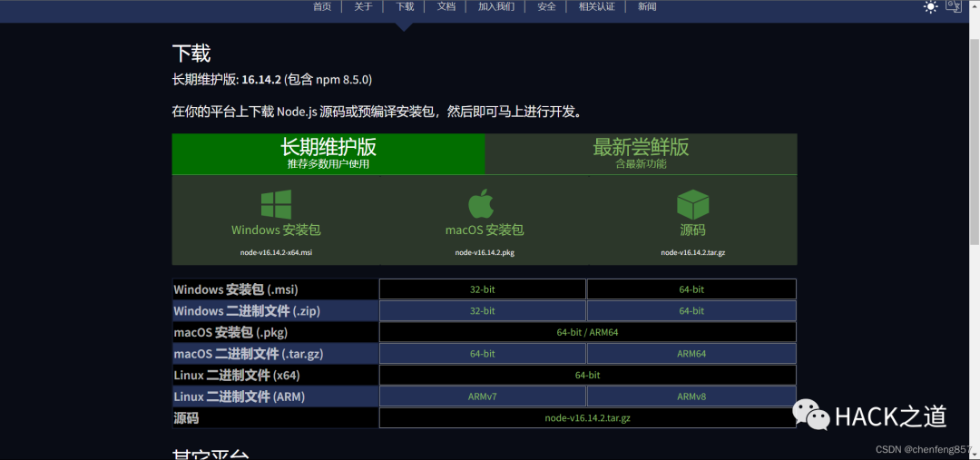This screenshot has width=980, height=460.
Task: Click the Windows logo installer icon
Action: (276, 204)
